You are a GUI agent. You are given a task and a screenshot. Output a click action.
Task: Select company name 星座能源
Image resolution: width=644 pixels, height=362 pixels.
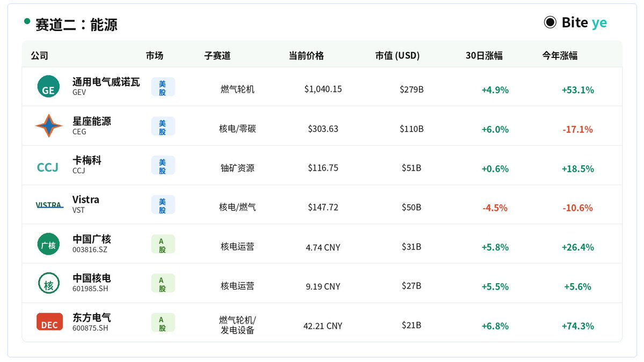click(x=92, y=121)
